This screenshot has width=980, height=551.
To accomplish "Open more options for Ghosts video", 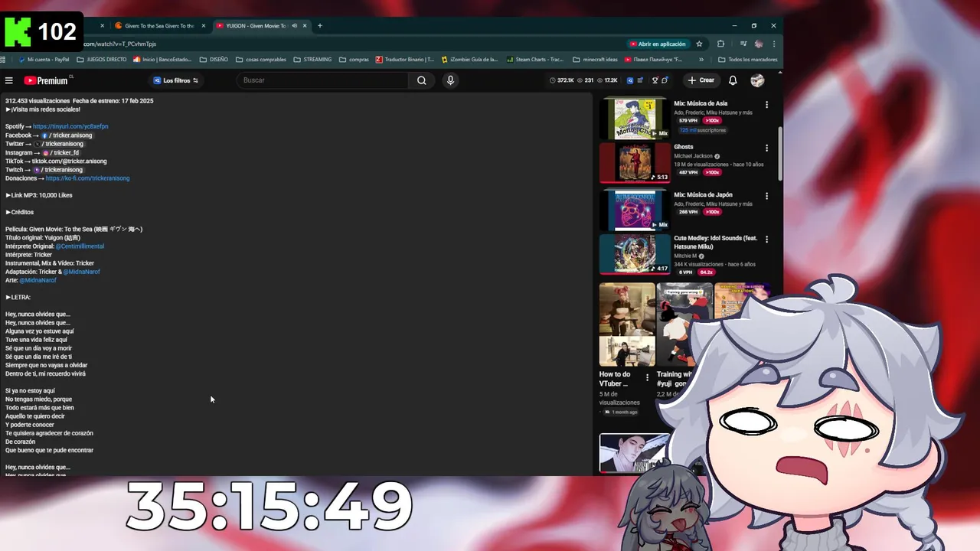I will tap(766, 148).
